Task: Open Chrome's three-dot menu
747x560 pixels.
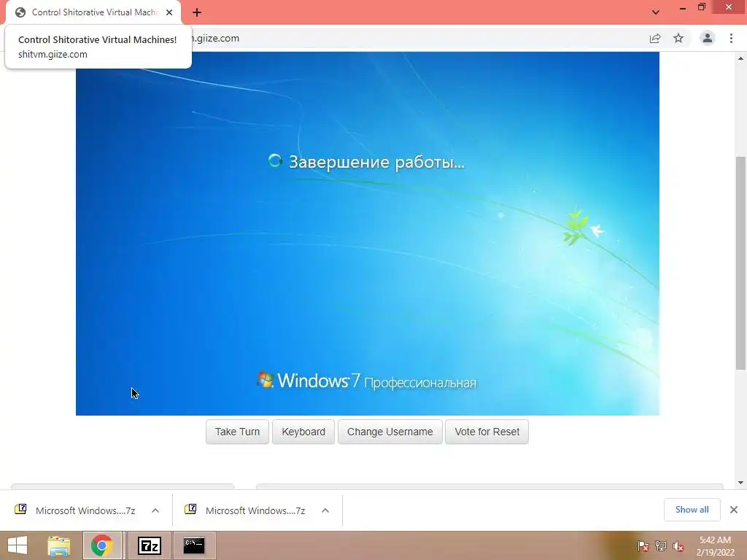Action: (731, 38)
